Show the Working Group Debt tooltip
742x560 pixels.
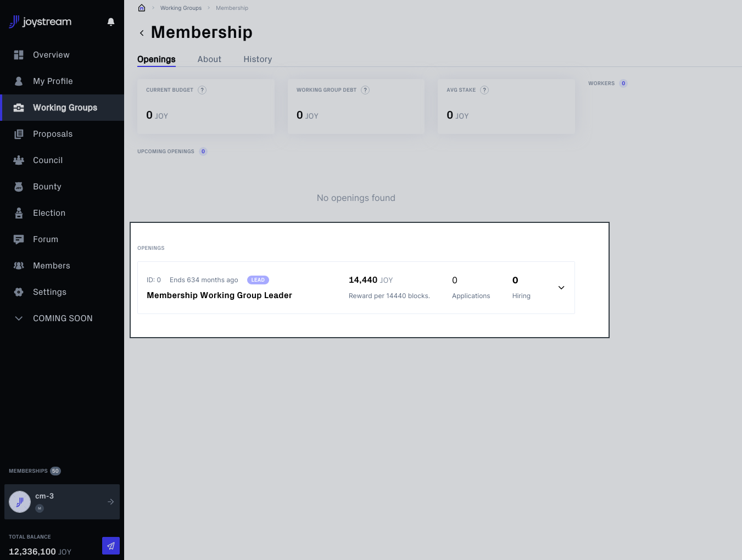pyautogui.click(x=365, y=89)
